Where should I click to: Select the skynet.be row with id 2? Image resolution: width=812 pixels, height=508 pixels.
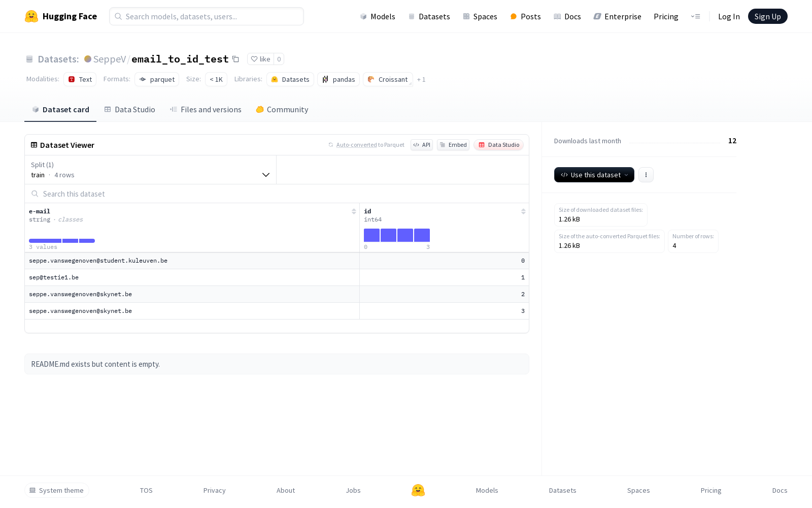click(277, 294)
